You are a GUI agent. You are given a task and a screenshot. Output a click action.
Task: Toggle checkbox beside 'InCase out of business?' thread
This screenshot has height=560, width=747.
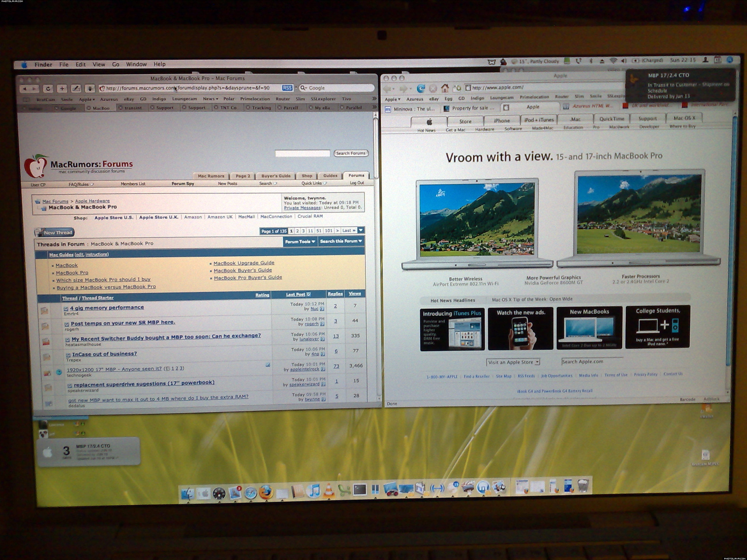coord(68,355)
